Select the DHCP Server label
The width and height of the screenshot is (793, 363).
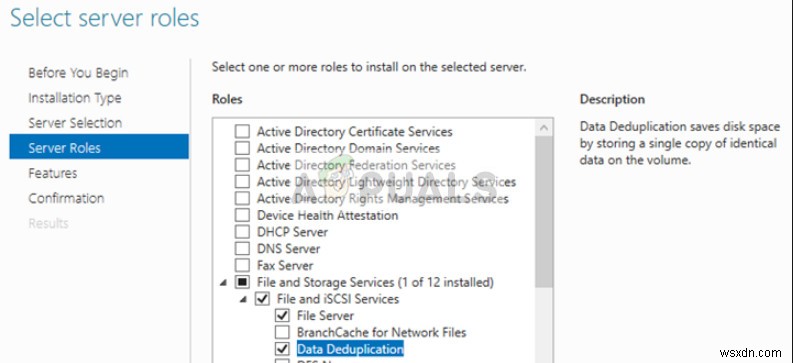[x=292, y=232]
